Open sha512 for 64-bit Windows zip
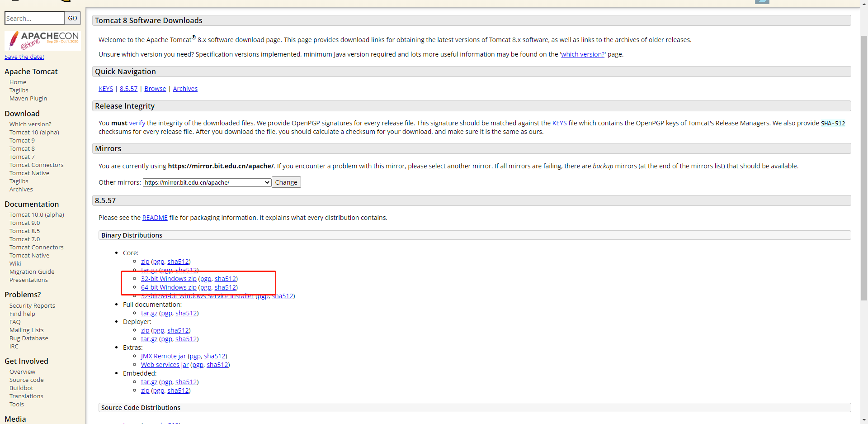868x424 pixels. pos(225,287)
